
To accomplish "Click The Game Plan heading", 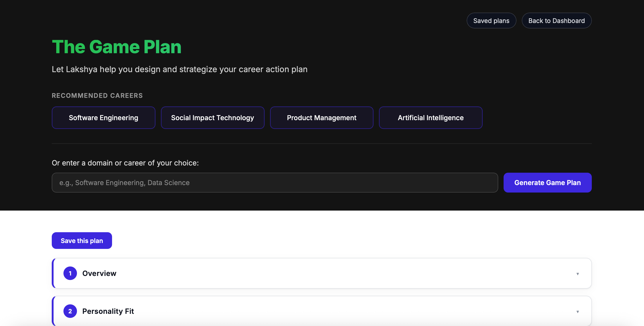I will point(117,47).
